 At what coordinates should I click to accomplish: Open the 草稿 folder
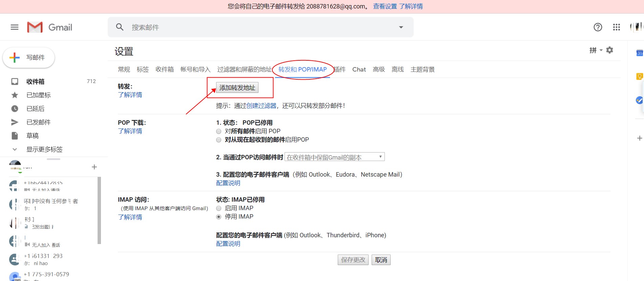33,136
